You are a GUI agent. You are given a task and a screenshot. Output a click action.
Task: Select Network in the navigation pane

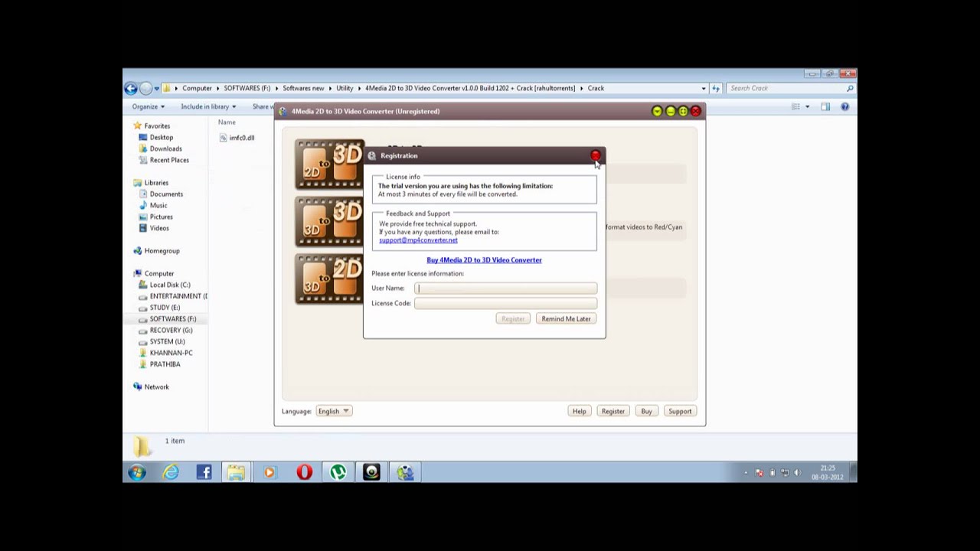(156, 387)
